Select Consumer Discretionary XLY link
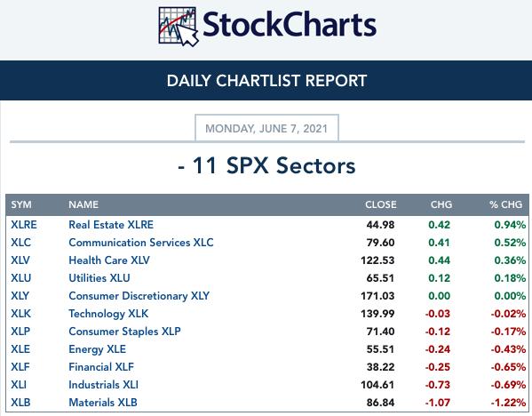The width and height of the screenshot is (532, 416). pos(139,296)
